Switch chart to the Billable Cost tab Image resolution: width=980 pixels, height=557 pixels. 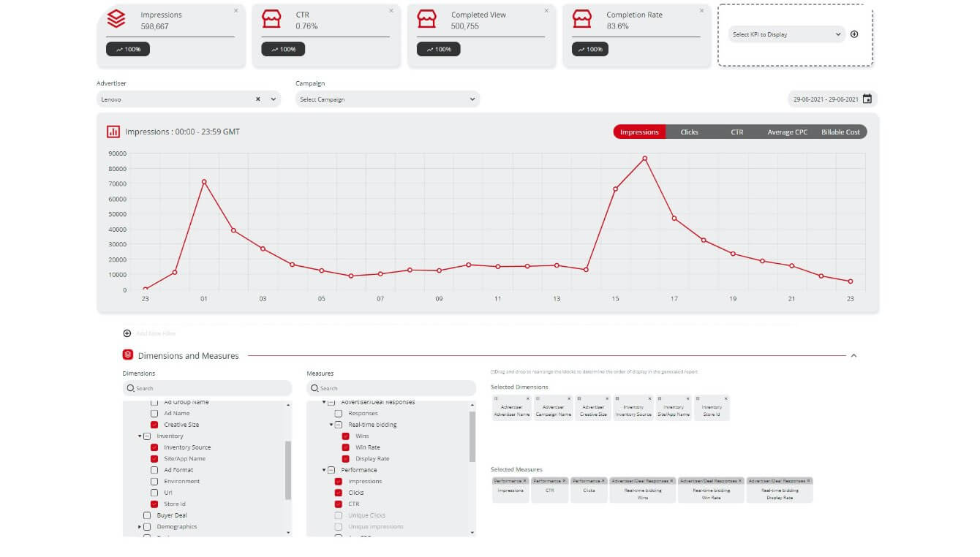point(840,132)
